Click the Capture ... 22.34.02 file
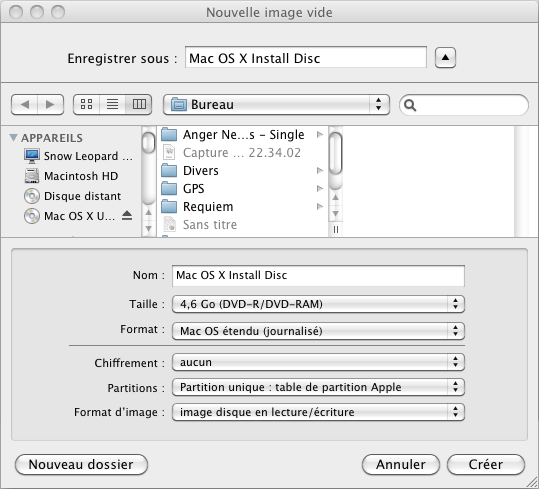 click(242, 153)
